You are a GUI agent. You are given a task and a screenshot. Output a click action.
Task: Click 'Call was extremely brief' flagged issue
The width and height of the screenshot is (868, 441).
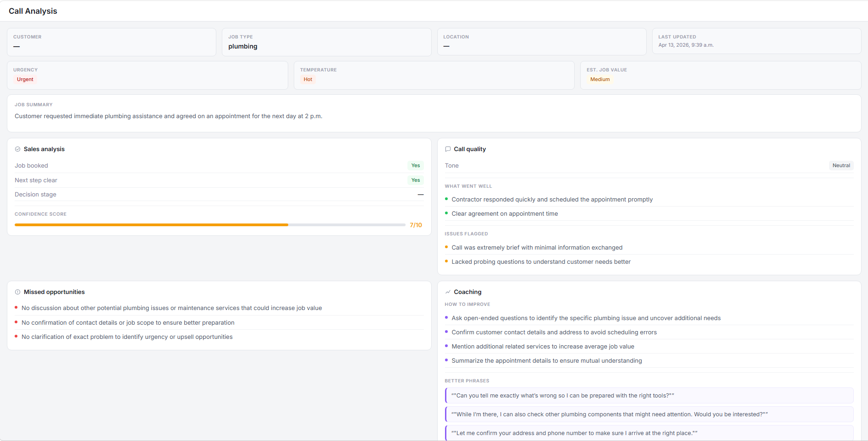tap(537, 248)
